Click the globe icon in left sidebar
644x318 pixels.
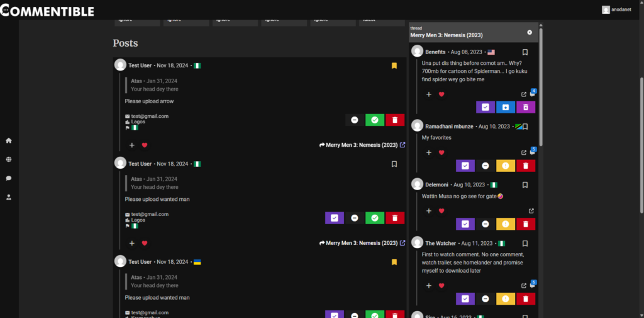(x=9, y=159)
